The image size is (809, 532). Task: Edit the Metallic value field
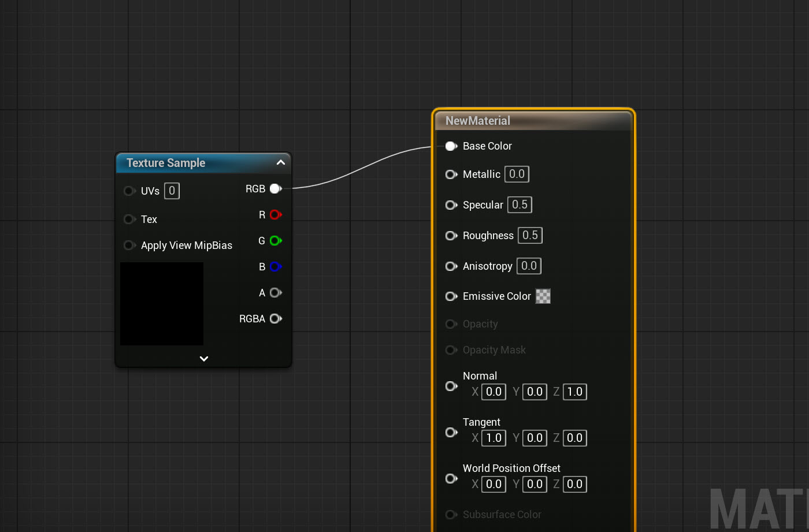pos(517,174)
